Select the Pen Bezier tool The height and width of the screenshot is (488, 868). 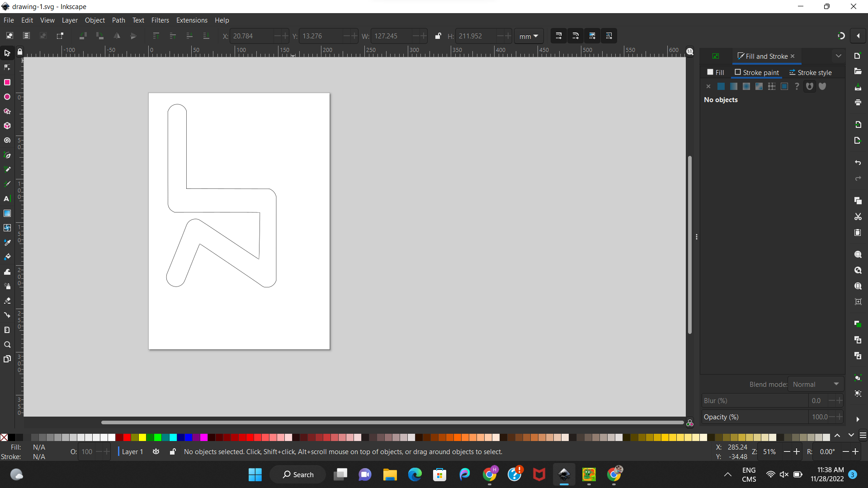[x=7, y=155]
